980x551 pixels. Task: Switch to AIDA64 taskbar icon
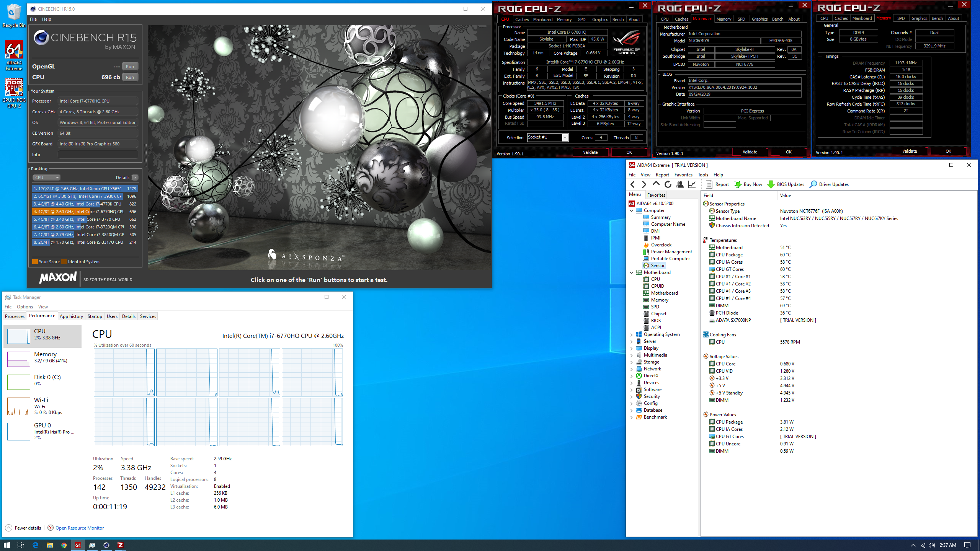[x=78, y=545]
